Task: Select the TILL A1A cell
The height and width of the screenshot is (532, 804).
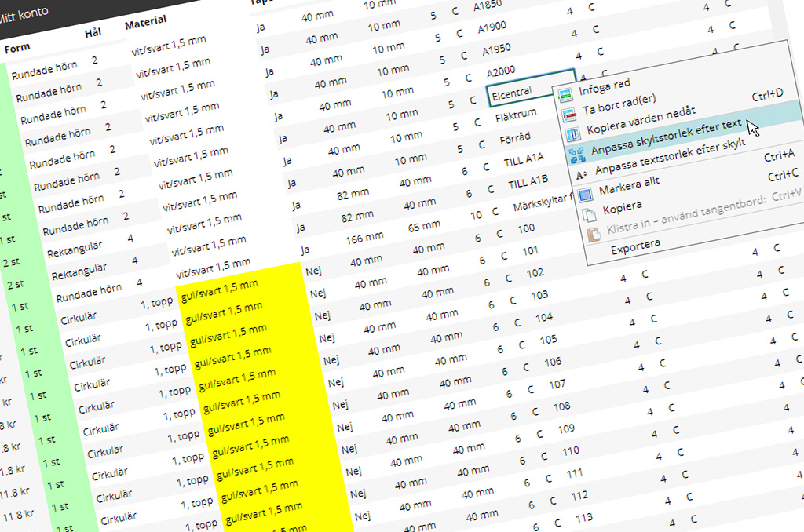Action: click(525, 161)
